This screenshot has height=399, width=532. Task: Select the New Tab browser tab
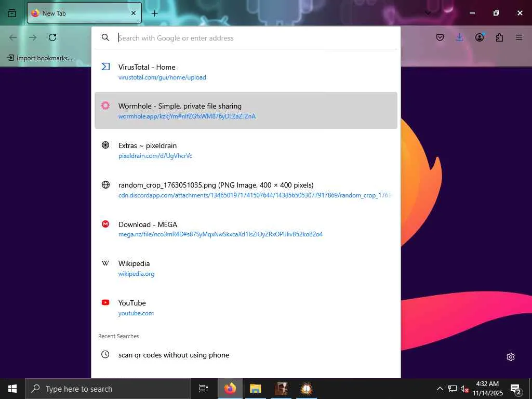point(84,13)
